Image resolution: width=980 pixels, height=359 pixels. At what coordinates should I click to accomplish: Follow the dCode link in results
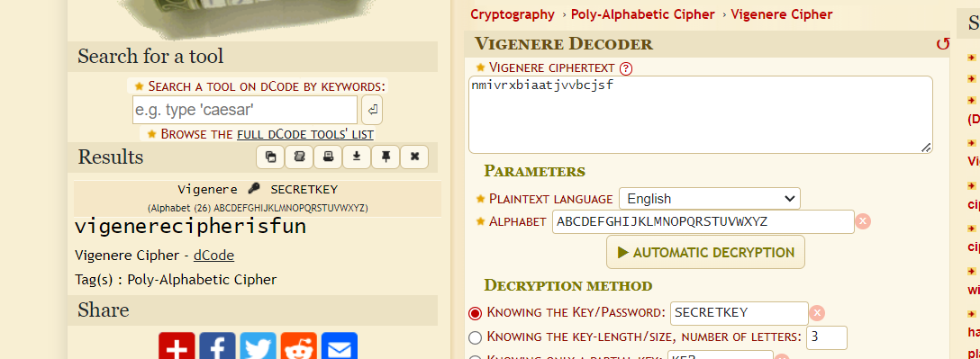pos(213,255)
